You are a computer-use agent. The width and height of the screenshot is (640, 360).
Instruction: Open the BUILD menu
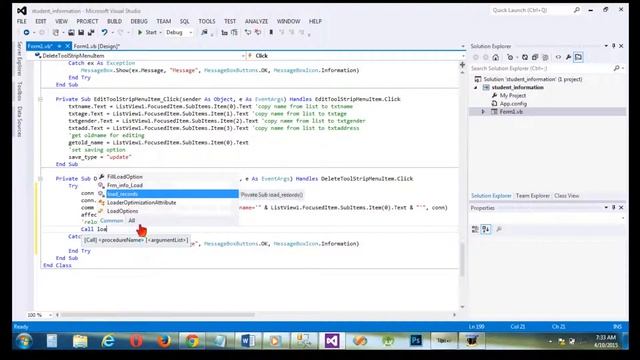point(114,21)
